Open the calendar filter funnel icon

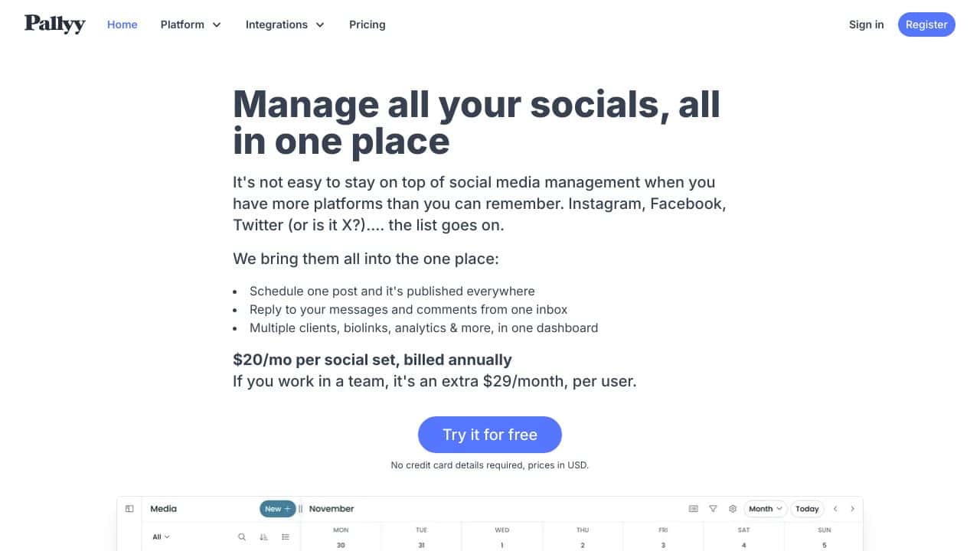pyautogui.click(x=713, y=509)
